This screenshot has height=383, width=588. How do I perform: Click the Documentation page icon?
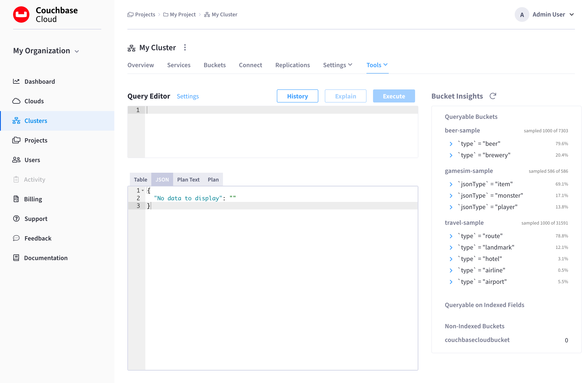tap(16, 258)
